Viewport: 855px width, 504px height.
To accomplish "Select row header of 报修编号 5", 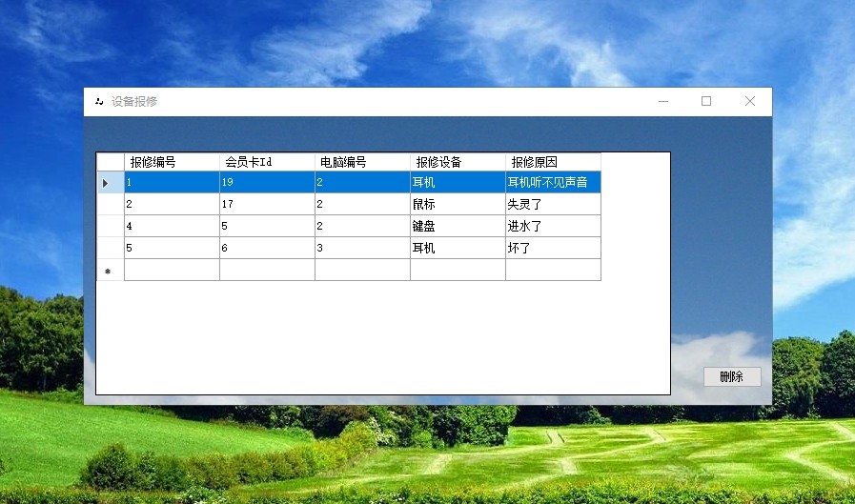I will click(x=111, y=248).
